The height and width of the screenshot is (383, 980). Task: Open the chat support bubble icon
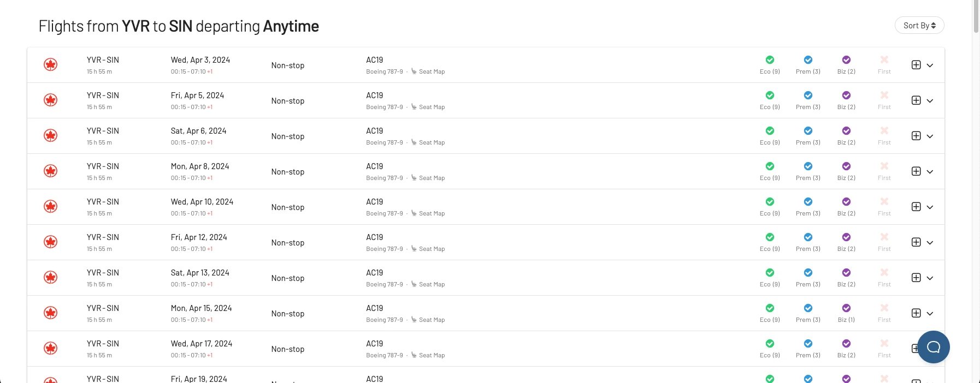point(934,347)
